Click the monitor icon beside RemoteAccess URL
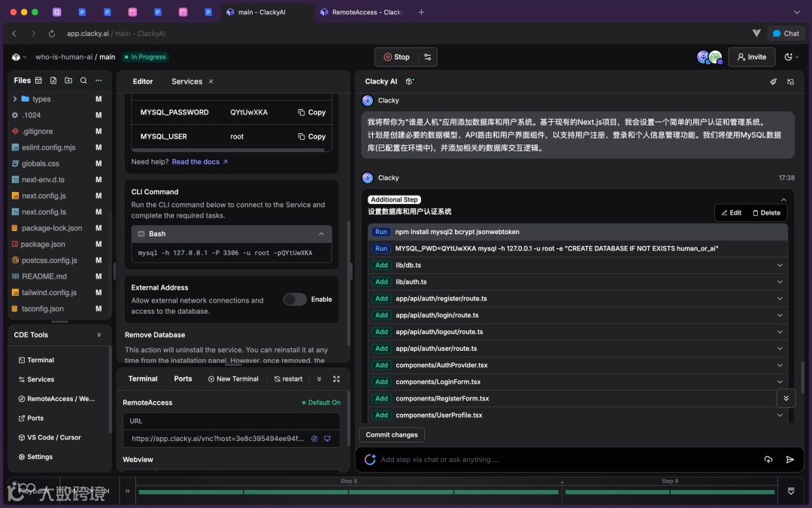This screenshot has width=812, height=508. click(x=327, y=439)
